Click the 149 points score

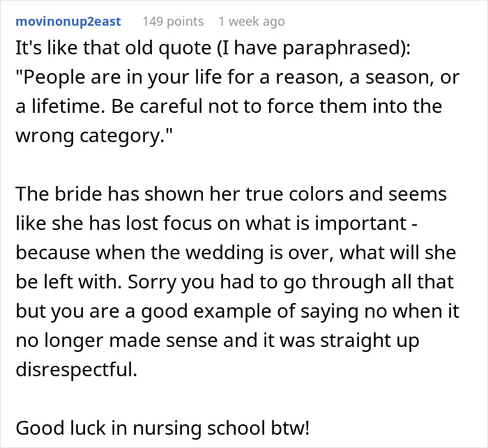[173, 22]
